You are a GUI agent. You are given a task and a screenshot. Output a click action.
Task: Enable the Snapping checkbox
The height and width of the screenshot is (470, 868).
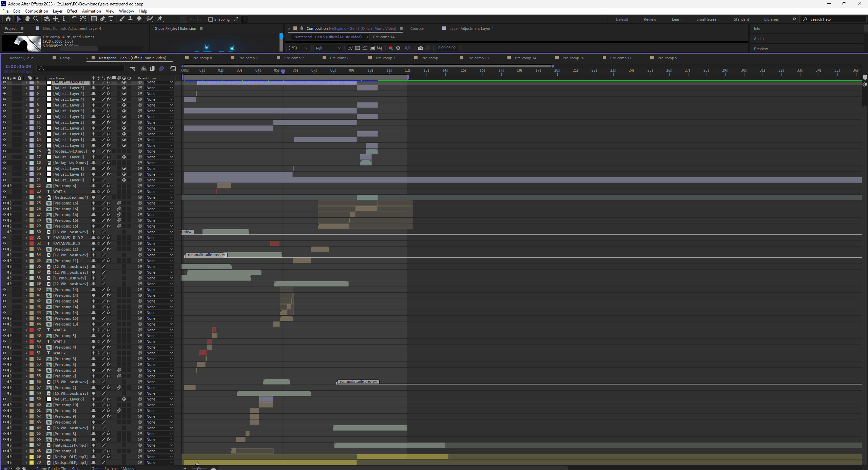pos(211,19)
